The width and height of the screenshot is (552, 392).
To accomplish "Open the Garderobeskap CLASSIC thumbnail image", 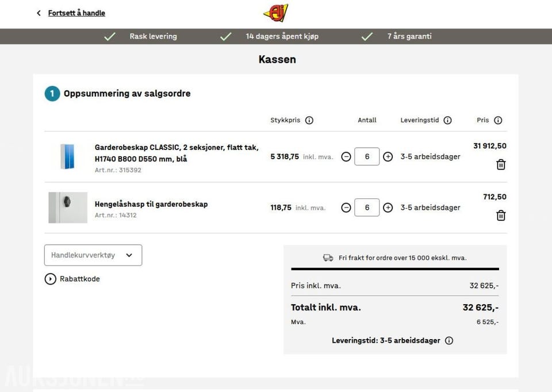I will [67, 156].
